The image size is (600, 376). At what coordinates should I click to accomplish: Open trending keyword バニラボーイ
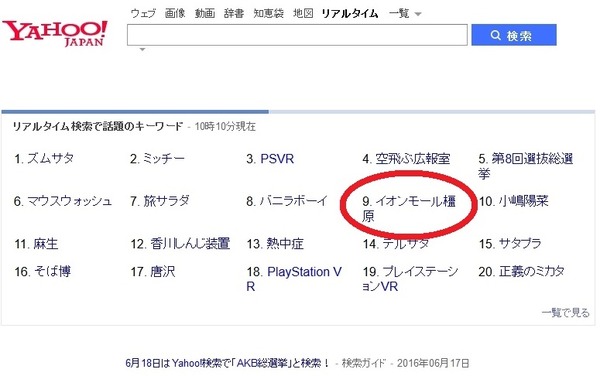294,201
